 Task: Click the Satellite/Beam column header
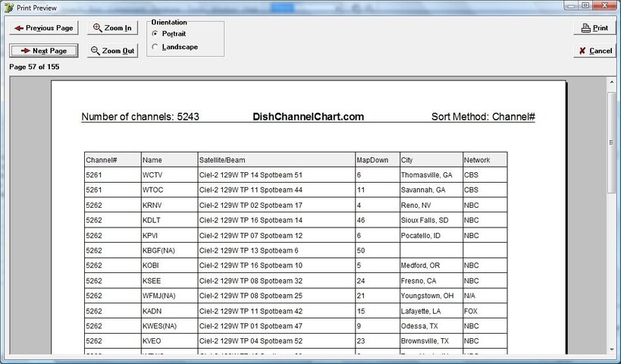point(277,159)
